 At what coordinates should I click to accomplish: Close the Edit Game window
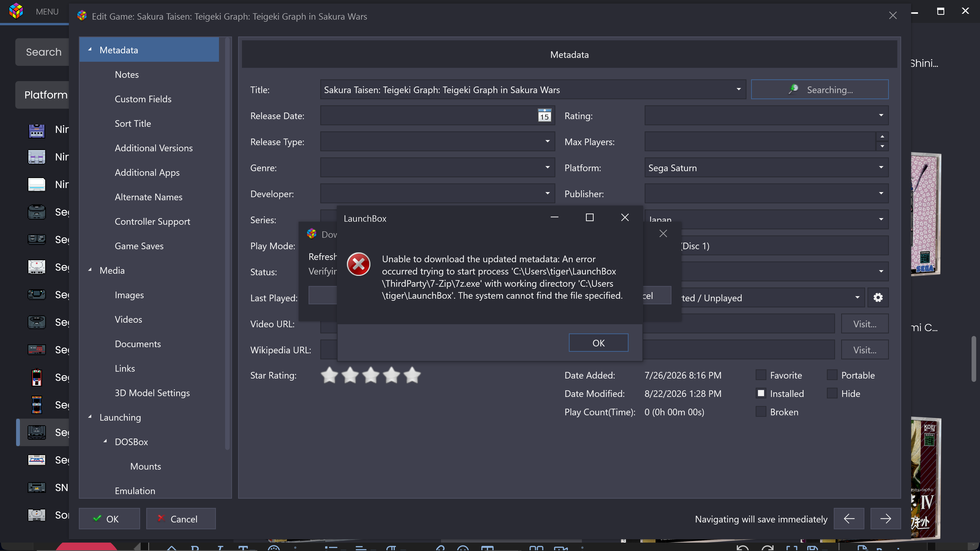pos(893,16)
